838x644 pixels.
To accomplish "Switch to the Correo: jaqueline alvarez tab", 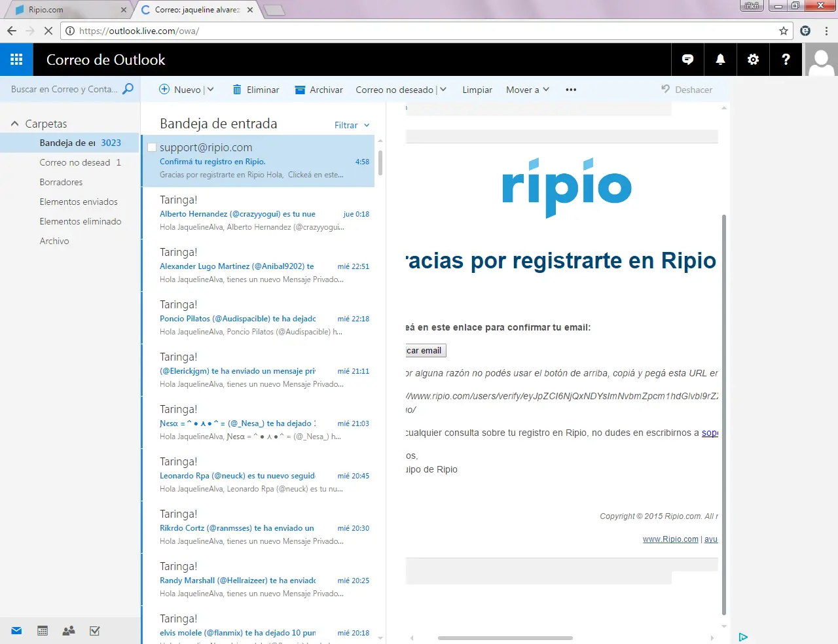I will coord(196,10).
